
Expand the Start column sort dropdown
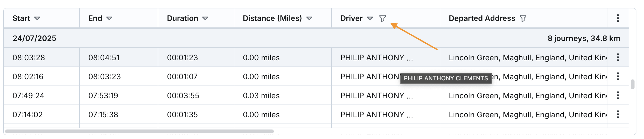coord(37,18)
